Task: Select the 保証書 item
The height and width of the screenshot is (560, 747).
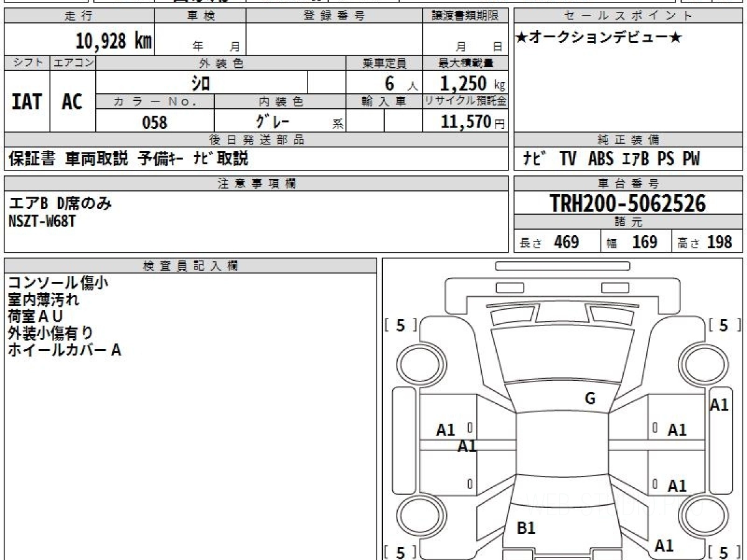Action: 32,159
